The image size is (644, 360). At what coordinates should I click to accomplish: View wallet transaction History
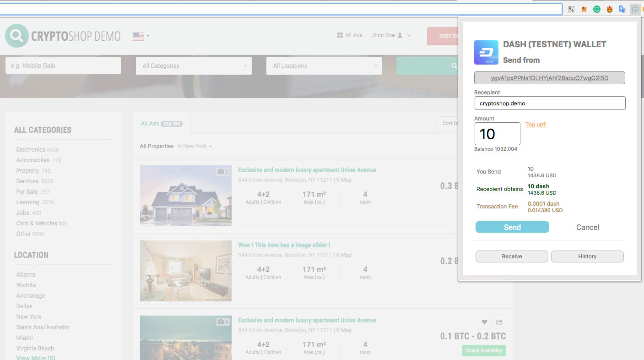[587, 256]
